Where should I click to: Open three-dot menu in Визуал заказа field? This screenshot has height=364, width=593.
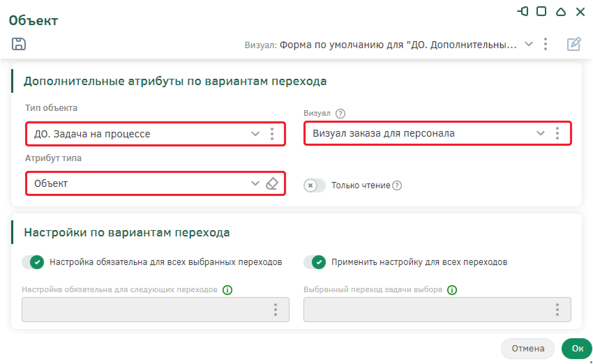(557, 133)
